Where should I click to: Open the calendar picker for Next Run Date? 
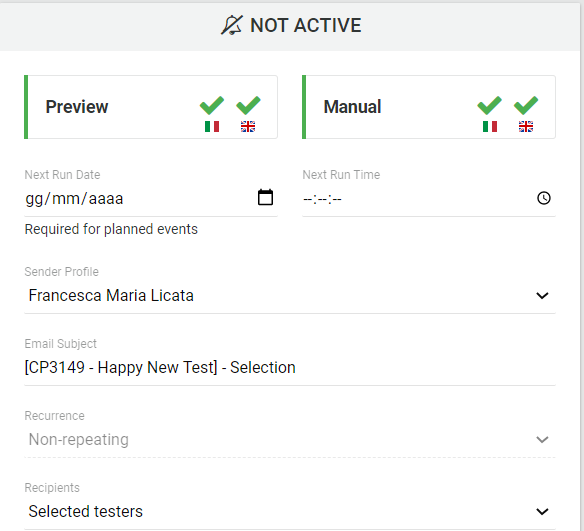(x=265, y=197)
